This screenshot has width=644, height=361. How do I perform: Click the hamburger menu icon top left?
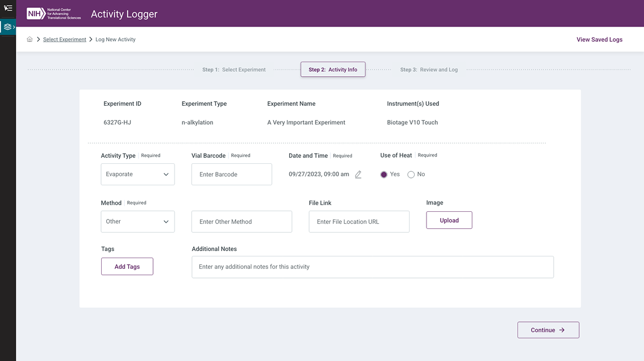[8, 8]
